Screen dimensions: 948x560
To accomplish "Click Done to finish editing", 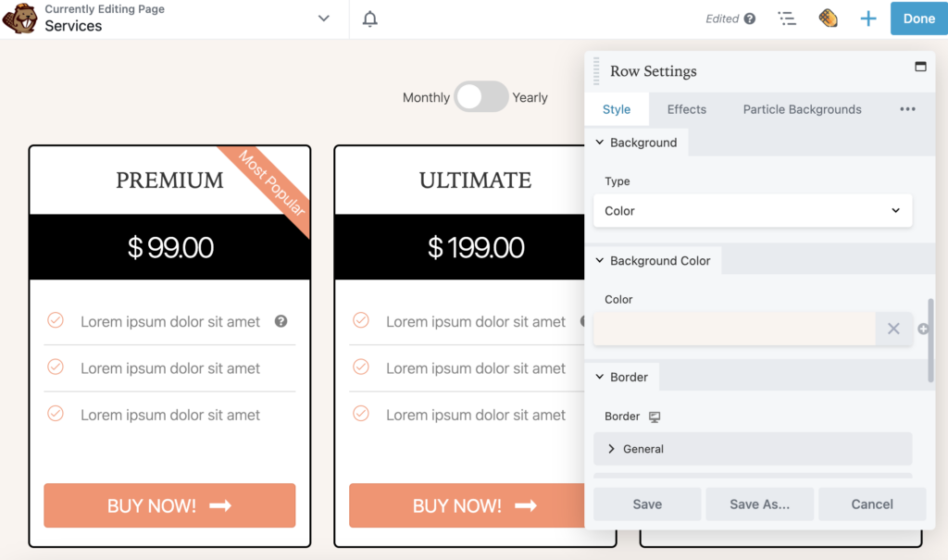I will pyautogui.click(x=918, y=18).
